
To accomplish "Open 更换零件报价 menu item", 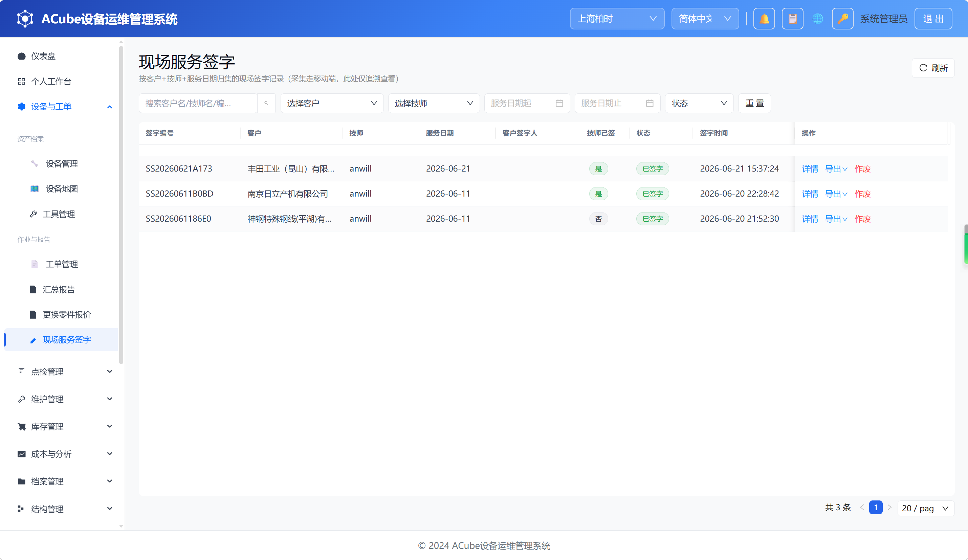I will coord(61,315).
